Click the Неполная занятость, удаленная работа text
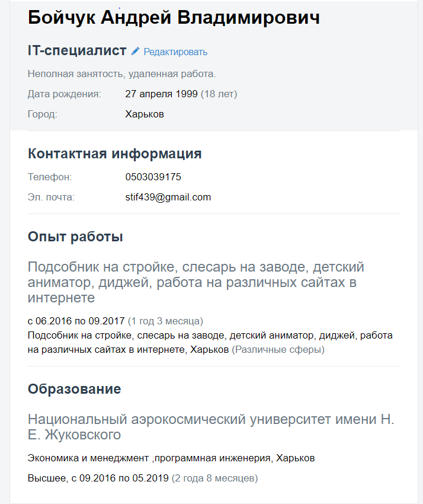 coord(121,74)
